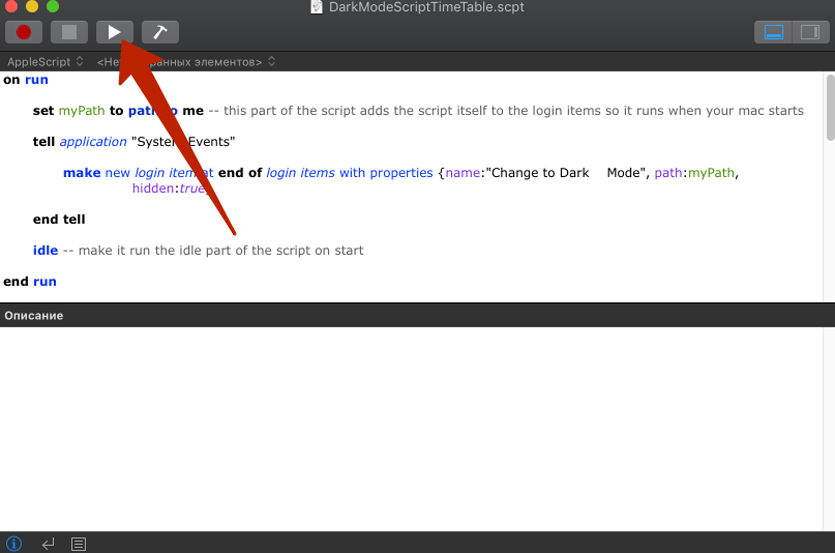Show description via info icon
Image resolution: width=835 pixels, height=553 pixels.
[14, 543]
